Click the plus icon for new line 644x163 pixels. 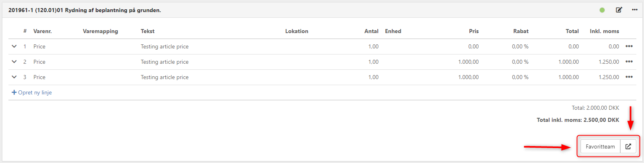[14, 92]
